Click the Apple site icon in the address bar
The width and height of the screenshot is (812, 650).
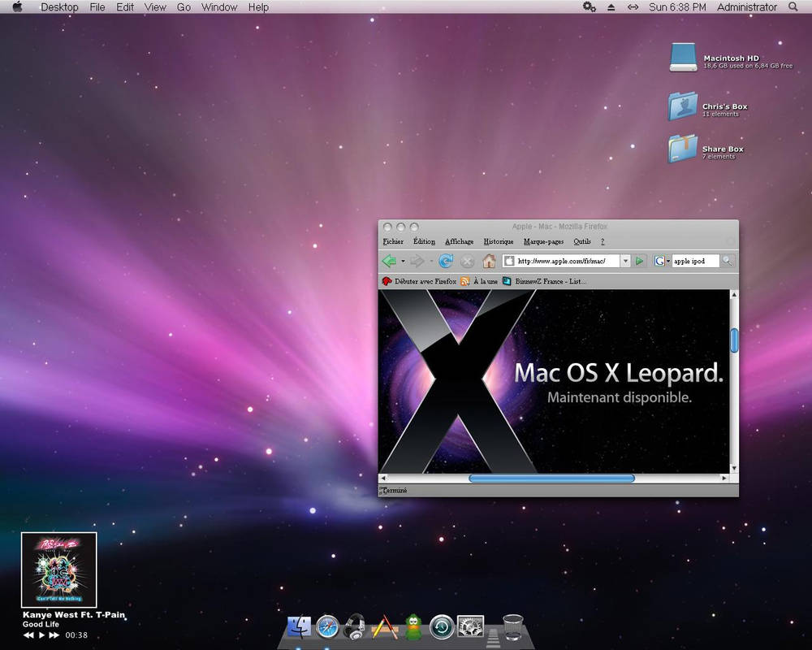tap(510, 261)
